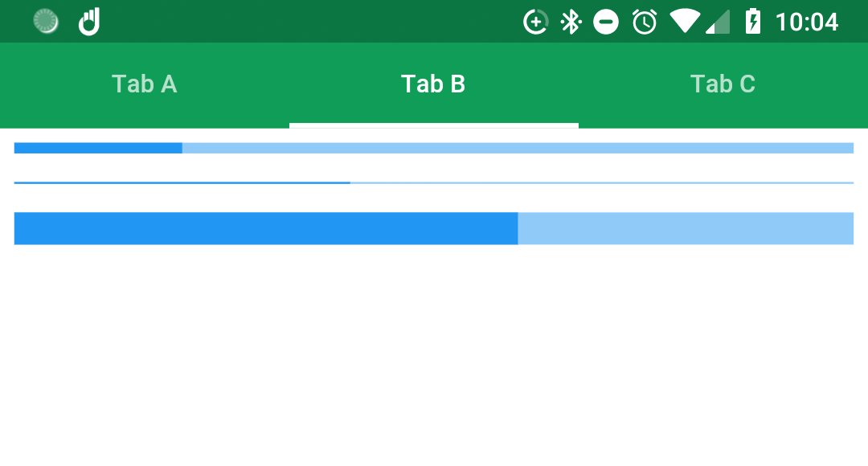The width and height of the screenshot is (868, 466).
Task: Tap the data saver status icon
Action: (x=535, y=22)
